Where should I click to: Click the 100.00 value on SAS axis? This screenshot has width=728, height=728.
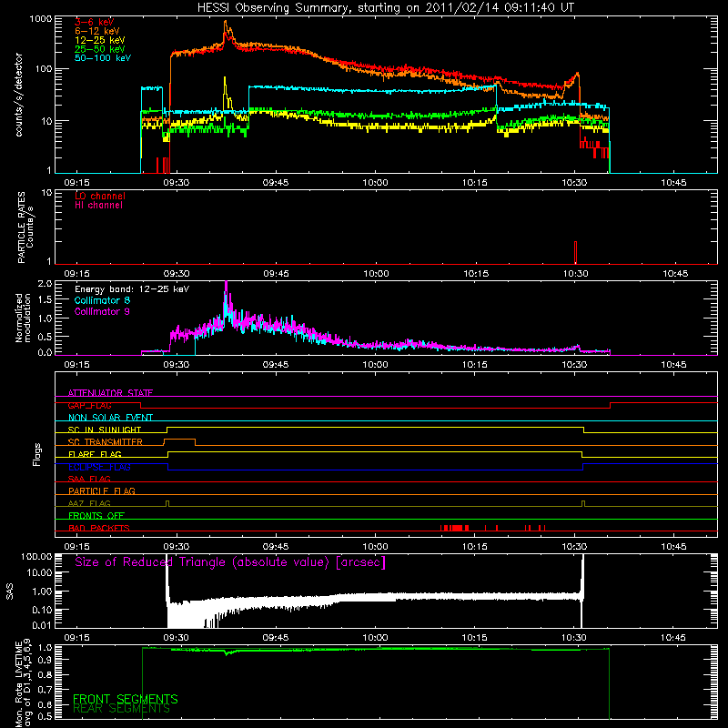(x=36, y=556)
